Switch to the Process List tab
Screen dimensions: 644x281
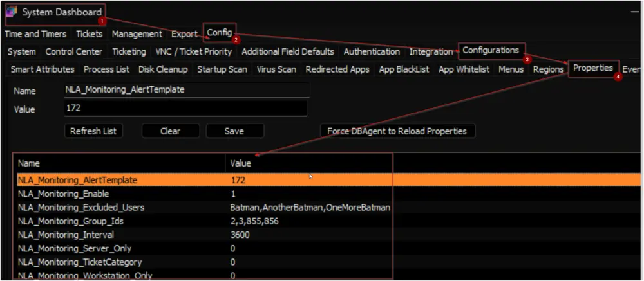tap(106, 69)
